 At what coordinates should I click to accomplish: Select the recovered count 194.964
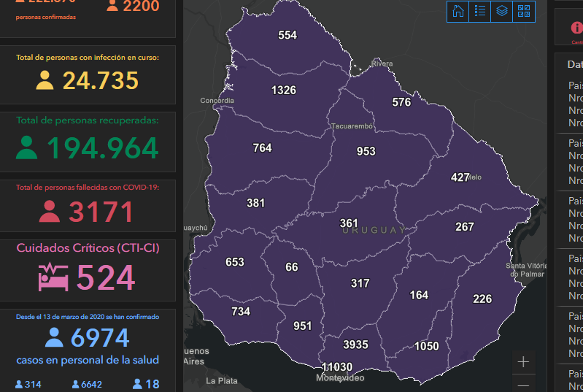coord(103,147)
